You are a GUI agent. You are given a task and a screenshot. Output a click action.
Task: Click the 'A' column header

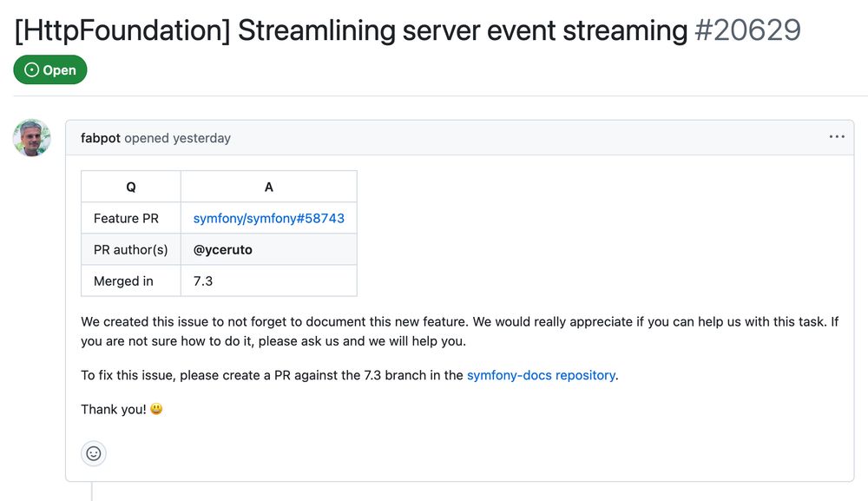pyautogui.click(x=269, y=187)
